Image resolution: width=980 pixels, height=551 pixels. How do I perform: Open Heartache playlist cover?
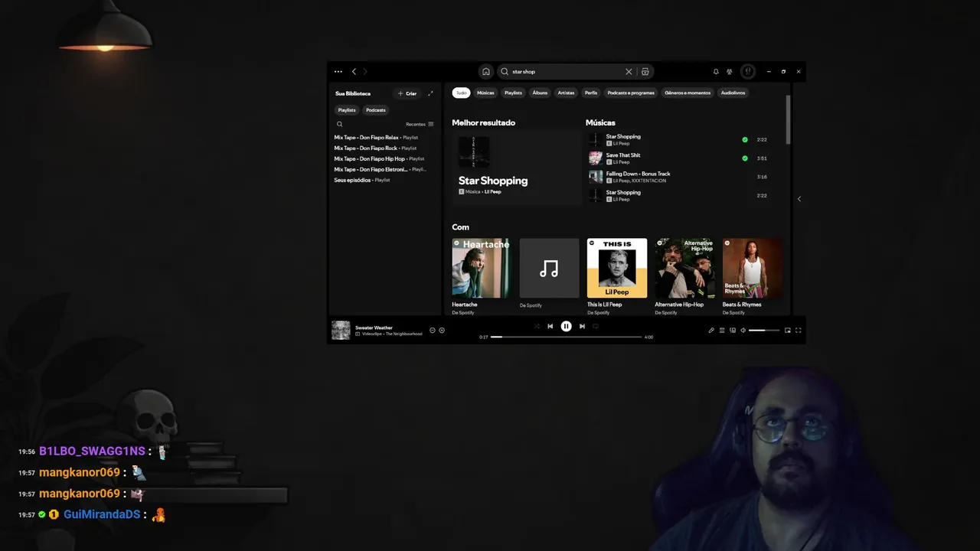tap(482, 268)
